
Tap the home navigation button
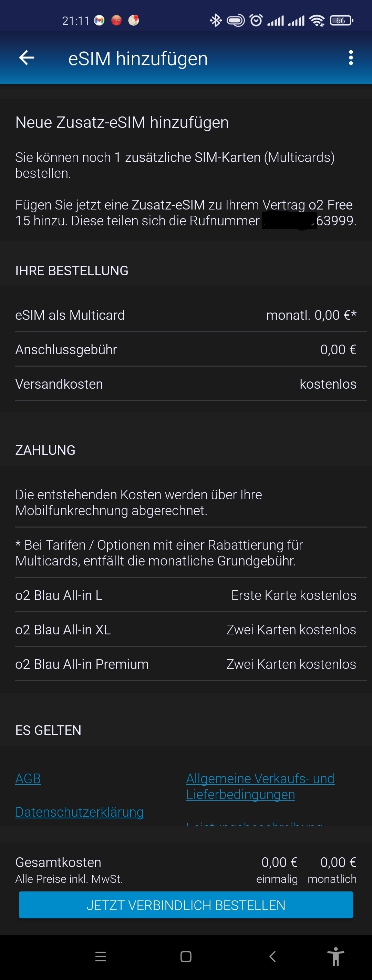pyautogui.click(x=186, y=956)
